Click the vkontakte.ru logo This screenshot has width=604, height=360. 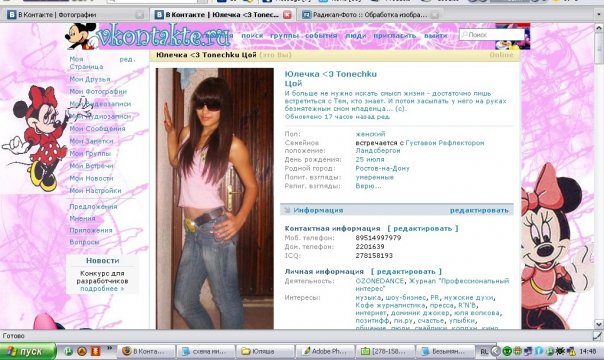164,36
